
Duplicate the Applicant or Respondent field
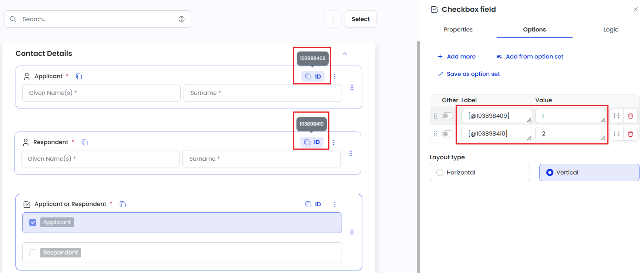click(x=123, y=204)
